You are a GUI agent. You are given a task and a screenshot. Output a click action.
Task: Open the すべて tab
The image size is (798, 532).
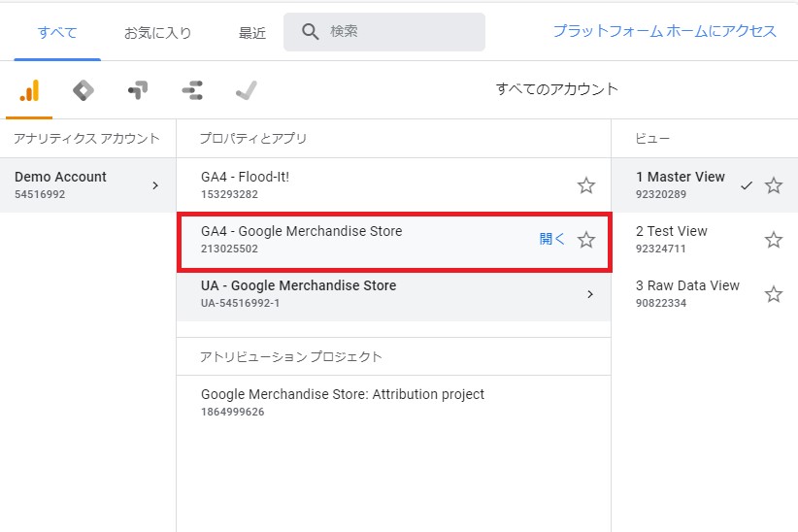coord(57,33)
